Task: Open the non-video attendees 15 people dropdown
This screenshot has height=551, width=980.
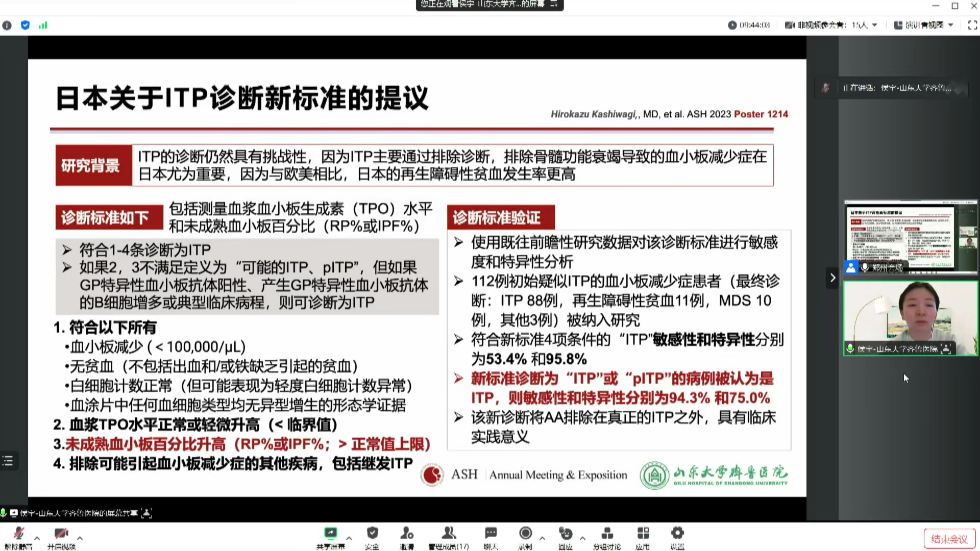Action: [831, 25]
